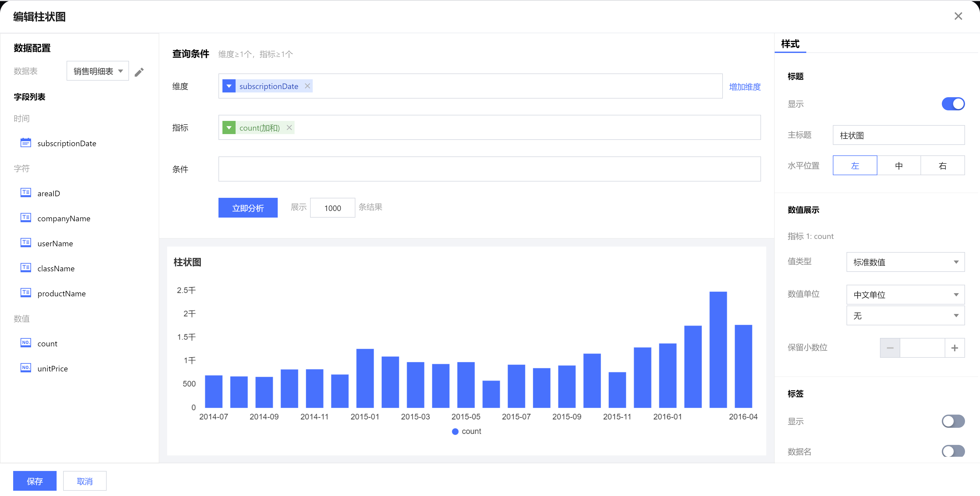980x496 pixels.
Task: Open green arrow menu on count tag
Action: pyautogui.click(x=229, y=127)
